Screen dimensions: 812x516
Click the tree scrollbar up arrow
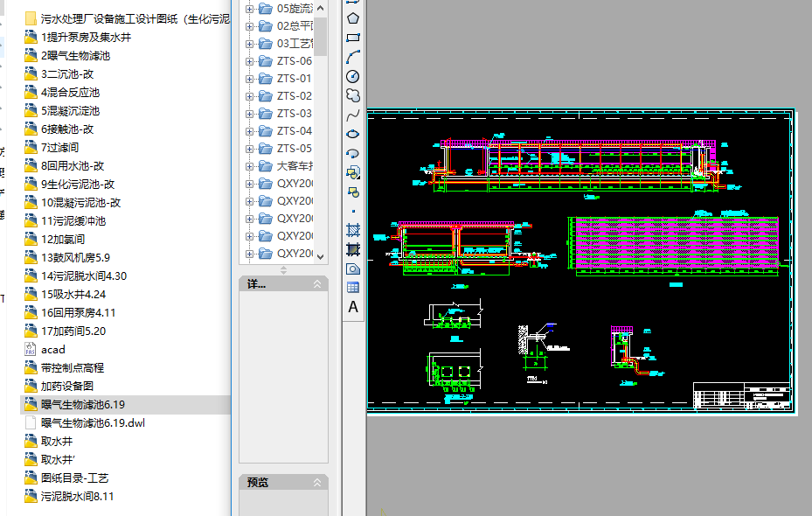coord(321,8)
